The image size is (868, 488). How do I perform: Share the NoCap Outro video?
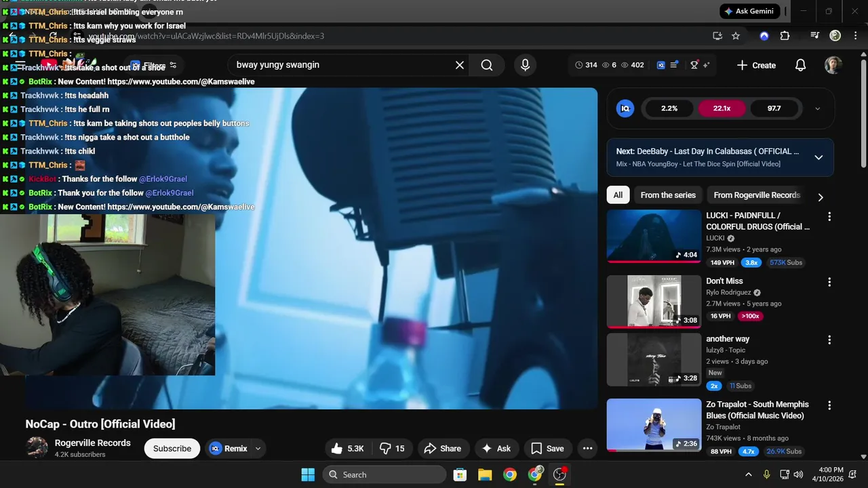pyautogui.click(x=442, y=448)
